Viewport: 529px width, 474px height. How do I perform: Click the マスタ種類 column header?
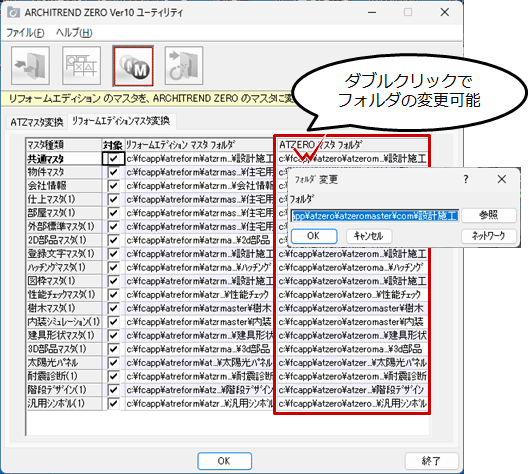pos(64,145)
